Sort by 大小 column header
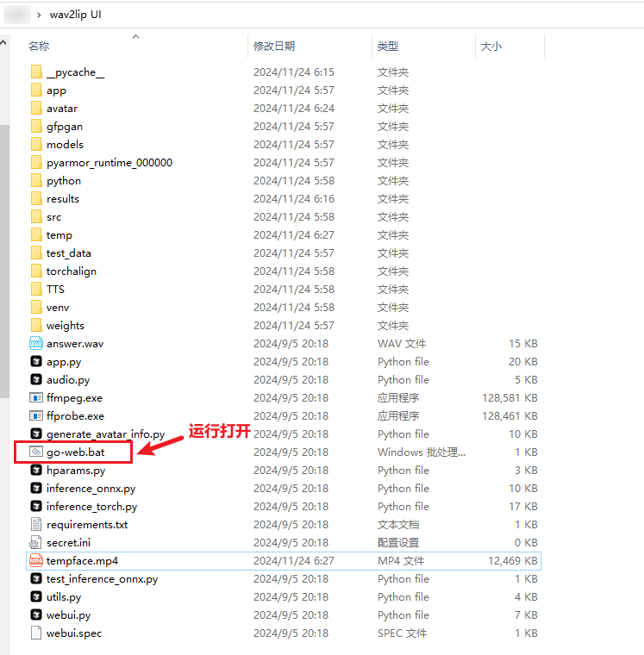The width and height of the screenshot is (644, 655). tap(491, 46)
